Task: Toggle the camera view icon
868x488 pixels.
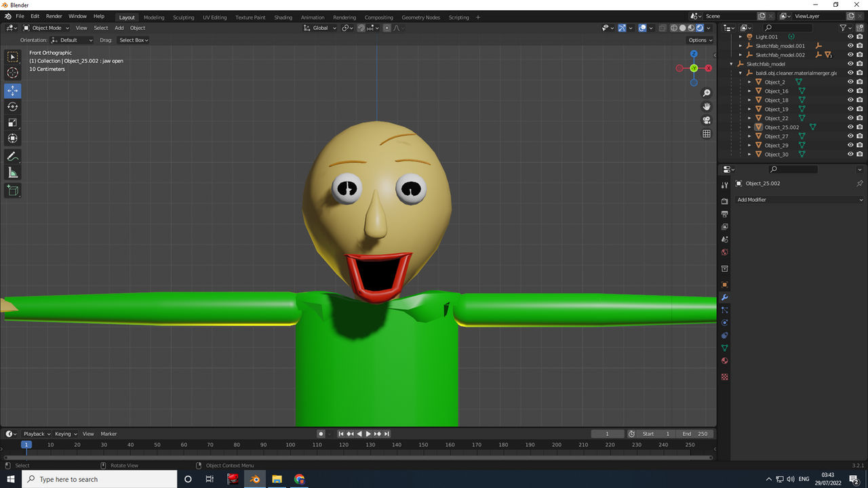Action: (707, 120)
